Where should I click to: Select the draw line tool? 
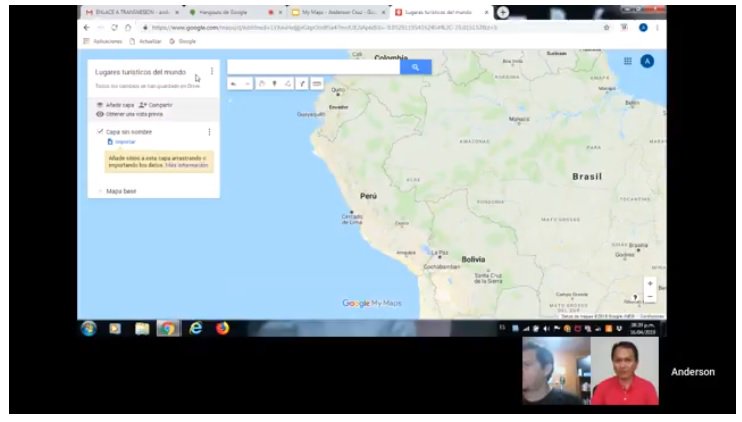click(288, 84)
